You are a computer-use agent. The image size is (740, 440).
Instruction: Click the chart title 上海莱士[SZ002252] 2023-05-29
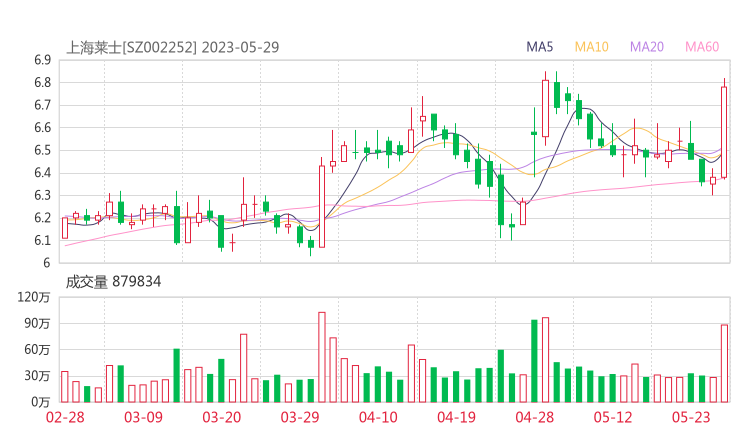click(x=173, y=47)
